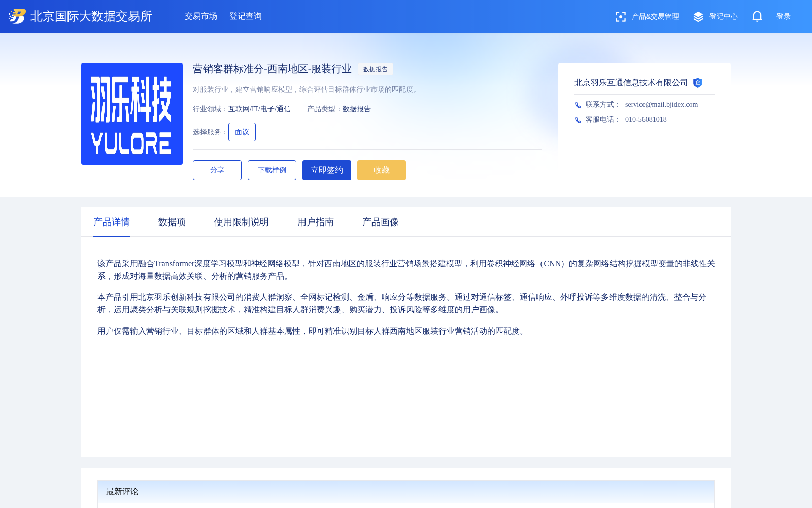Click the YULORE 羽乐科技 product thumbnail
The width and height of the screenshot is (812, 508).
132,114
